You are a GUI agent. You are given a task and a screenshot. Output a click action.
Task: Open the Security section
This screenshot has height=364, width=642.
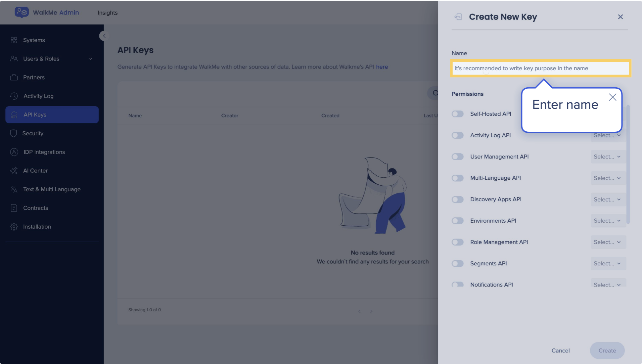coord(52,133)
